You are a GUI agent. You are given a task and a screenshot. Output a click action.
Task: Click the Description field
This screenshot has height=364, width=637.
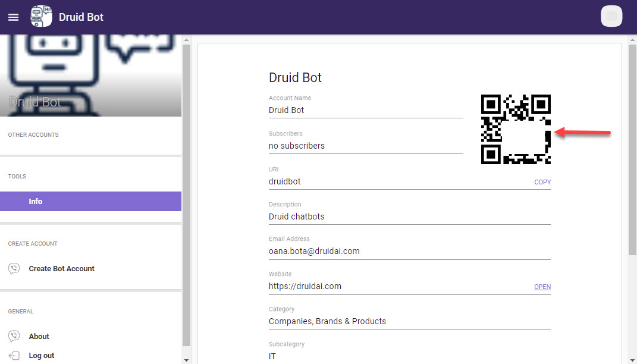[409, 216]
